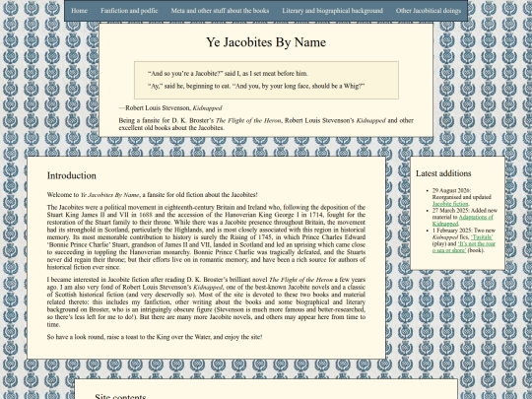The height and width of the screenshot is (399, 532).
Task: Click the quote line beginning "Ay," said he
Action: pos(256,86)
